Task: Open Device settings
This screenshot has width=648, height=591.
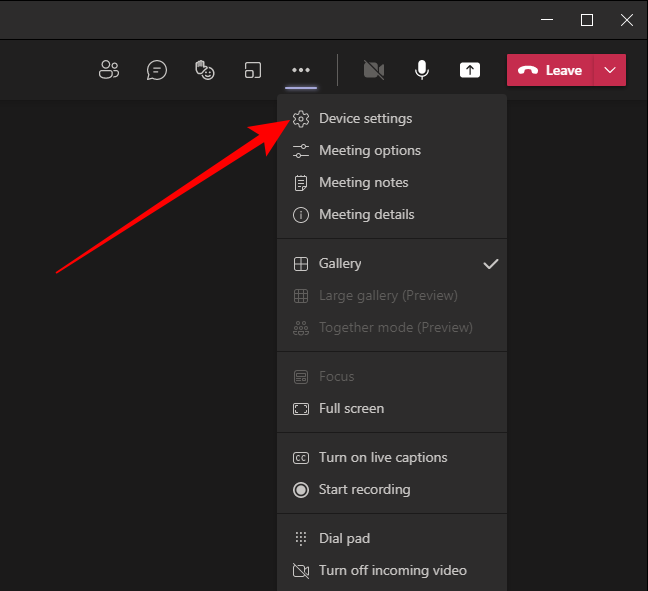Action: click(392, 119)
